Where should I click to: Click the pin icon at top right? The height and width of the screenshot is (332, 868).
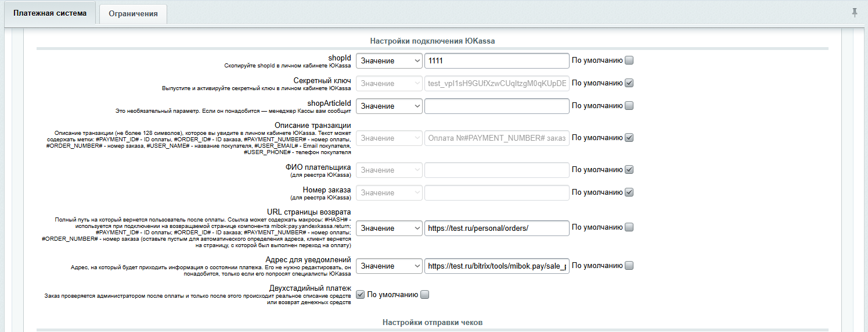[x=855, y=13]
